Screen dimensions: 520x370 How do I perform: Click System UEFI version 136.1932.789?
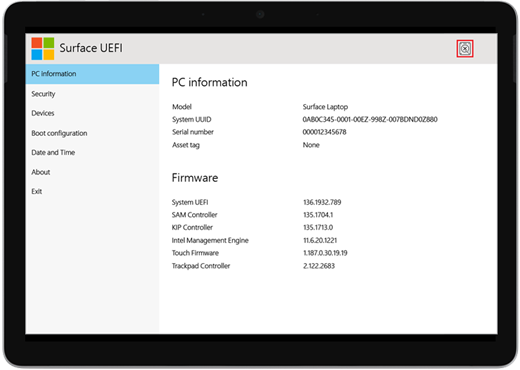322,202
